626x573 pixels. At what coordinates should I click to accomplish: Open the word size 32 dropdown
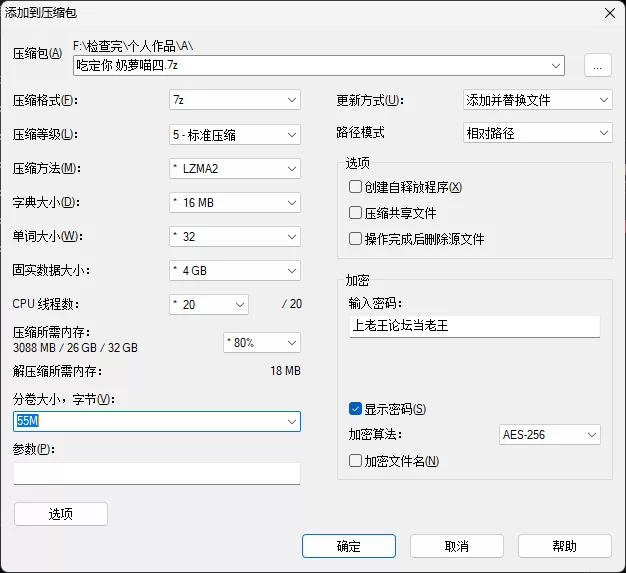click(235, 236)
